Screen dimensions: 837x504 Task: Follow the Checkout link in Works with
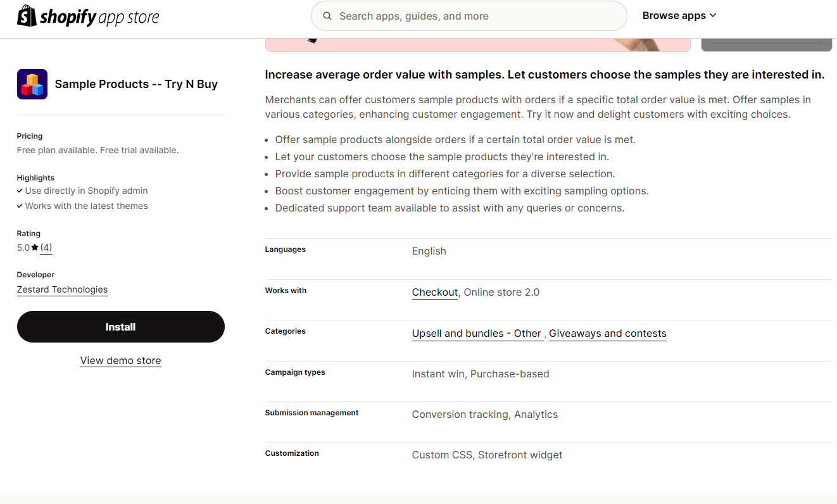coord(435,293)
